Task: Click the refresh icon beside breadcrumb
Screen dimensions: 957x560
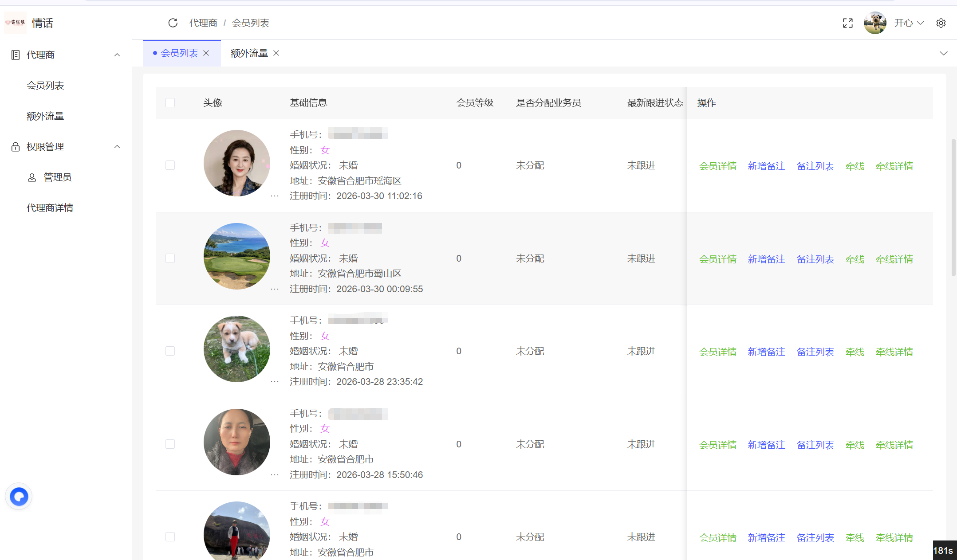Action: pyautogui.click(x=173, y=23)
